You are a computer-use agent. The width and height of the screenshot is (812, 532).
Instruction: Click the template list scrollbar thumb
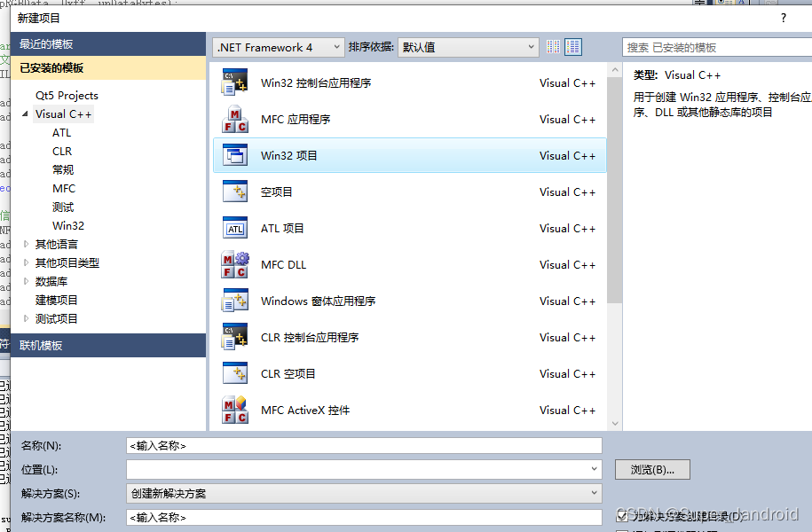click(x=615, y=190)
